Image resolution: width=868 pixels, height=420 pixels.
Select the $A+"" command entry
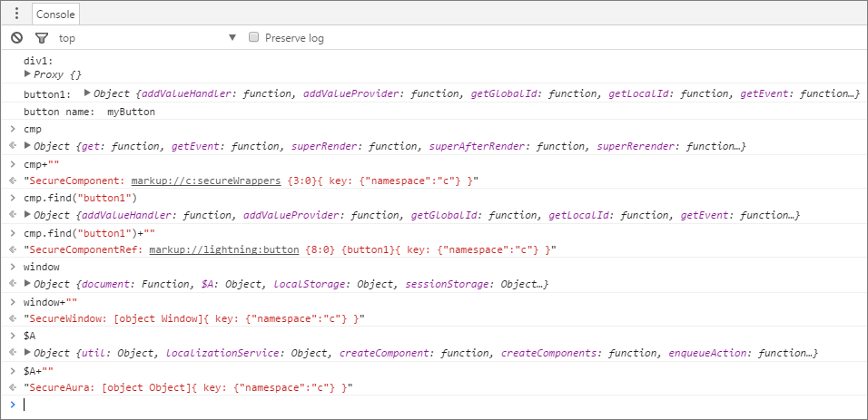(38, 371)
